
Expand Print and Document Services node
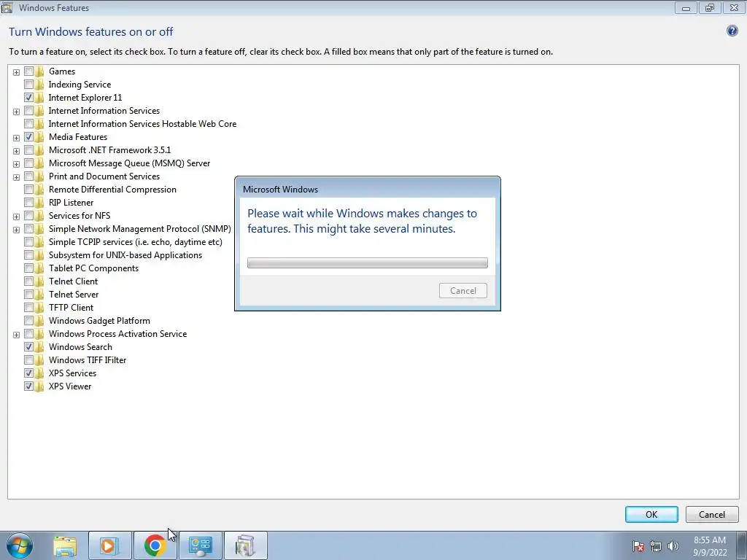point(16,178)
